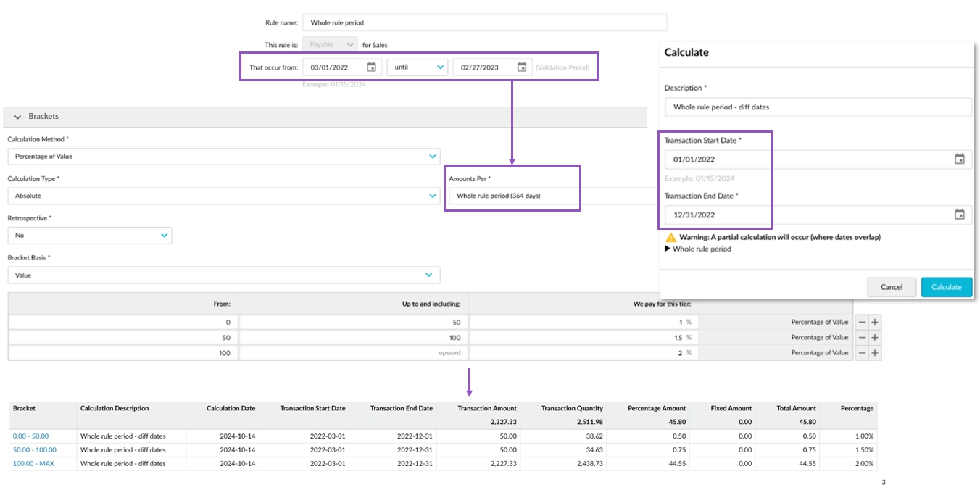Remove the 0 to 50 bracket row
This screenshot has width=980, height=490.
(x=862, y=322)
